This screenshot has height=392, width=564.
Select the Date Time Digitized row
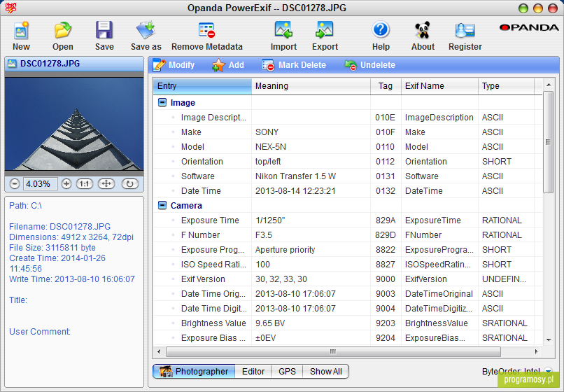coord(348,309)
